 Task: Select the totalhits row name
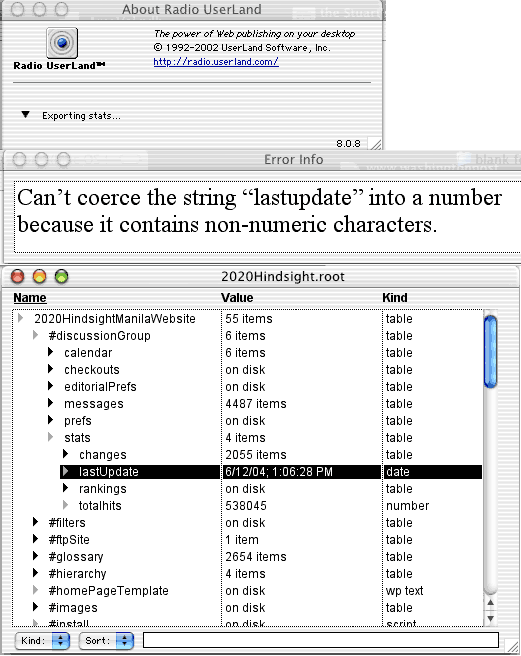coord(100,505)
